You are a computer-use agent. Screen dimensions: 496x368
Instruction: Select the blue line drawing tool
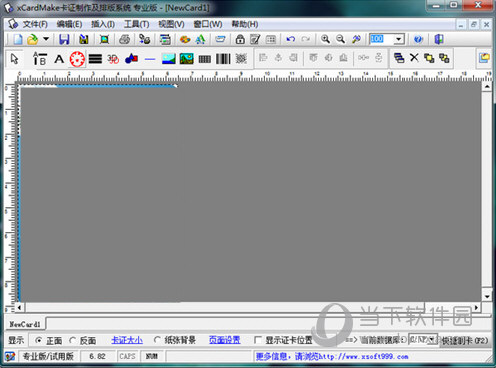point(150,59)
